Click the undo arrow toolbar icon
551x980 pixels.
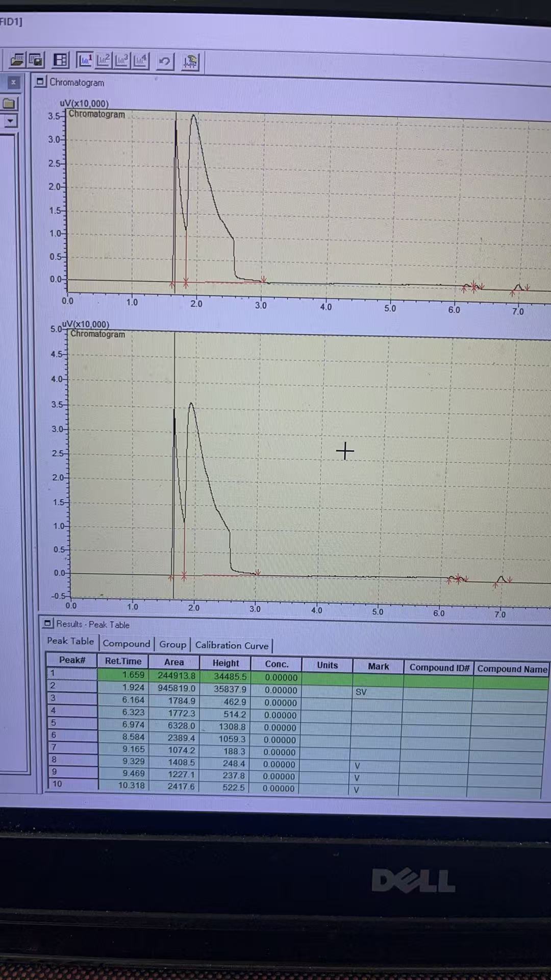click(x=164, y=62)
